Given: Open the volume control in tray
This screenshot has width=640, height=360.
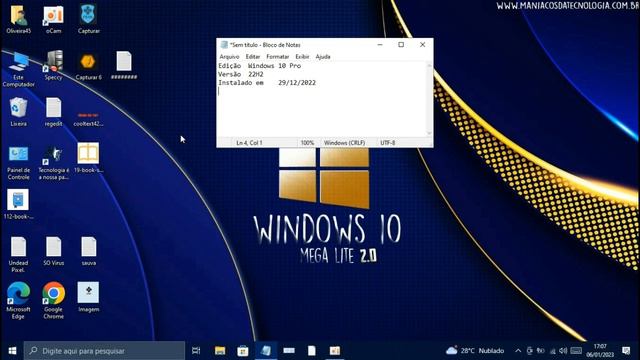Looking at the screenshot, I should pos(563,351).
